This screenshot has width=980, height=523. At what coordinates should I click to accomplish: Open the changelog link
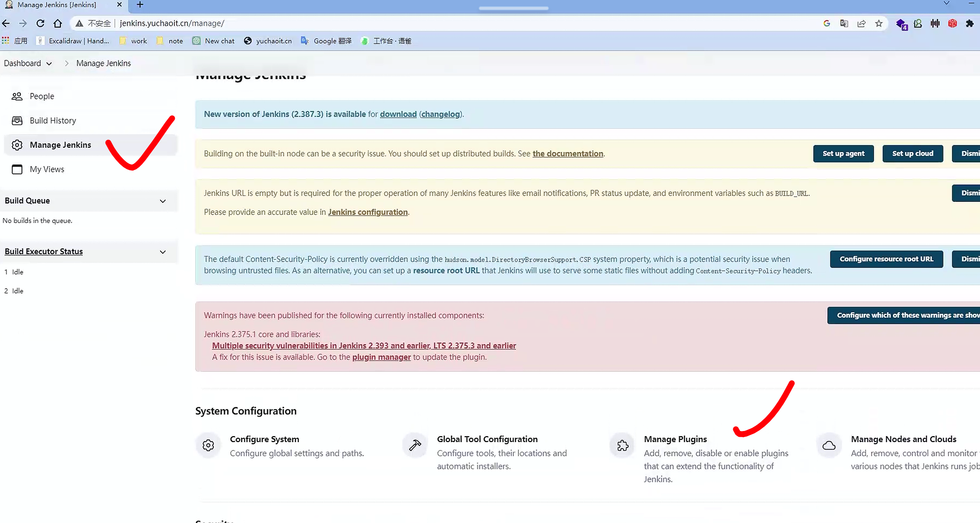(x=441, y=114)
